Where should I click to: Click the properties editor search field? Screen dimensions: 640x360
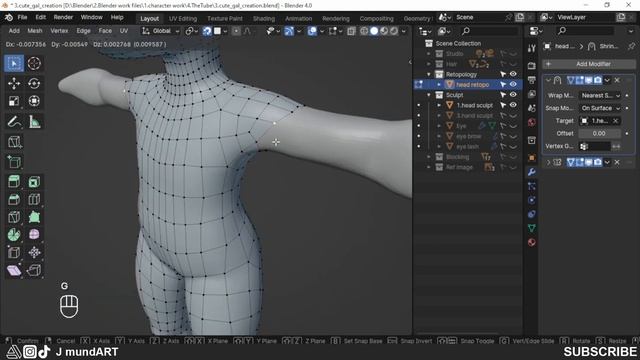[x=586, y=31]
